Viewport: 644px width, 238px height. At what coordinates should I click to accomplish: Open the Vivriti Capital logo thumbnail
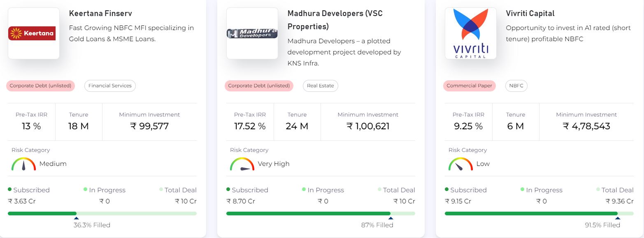471,33
